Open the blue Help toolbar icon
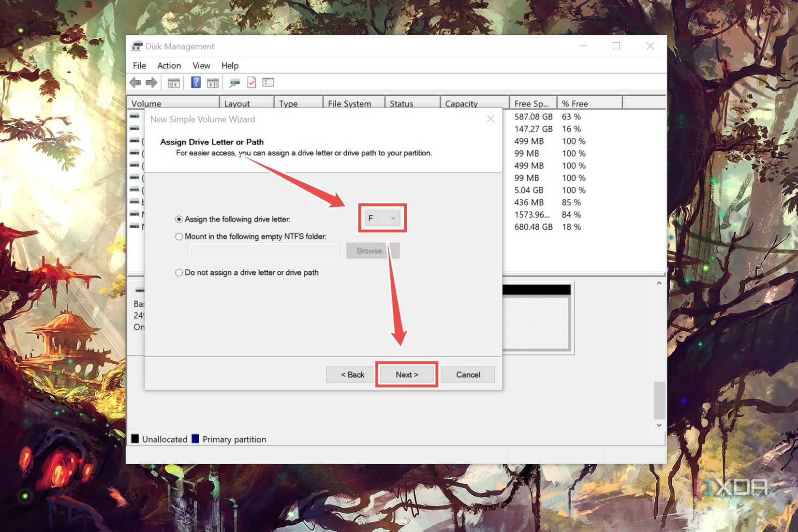Screen dimensions: 798x532 click(195, 82)
